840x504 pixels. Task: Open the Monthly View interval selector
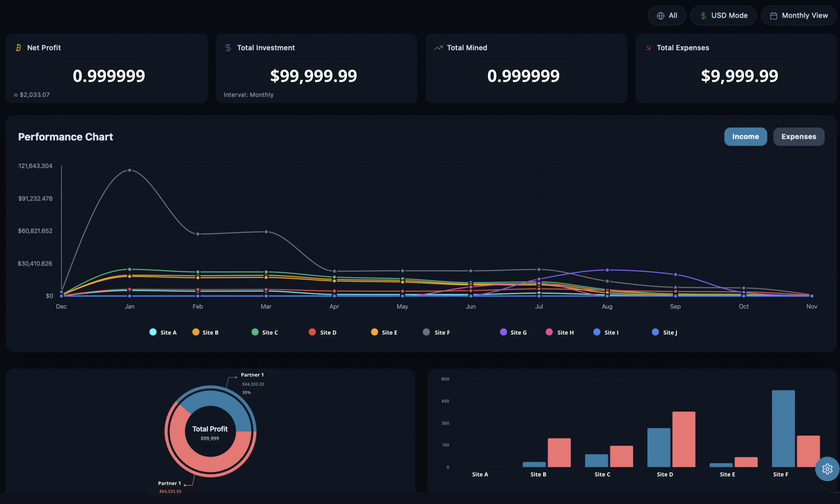coord(799,15)
